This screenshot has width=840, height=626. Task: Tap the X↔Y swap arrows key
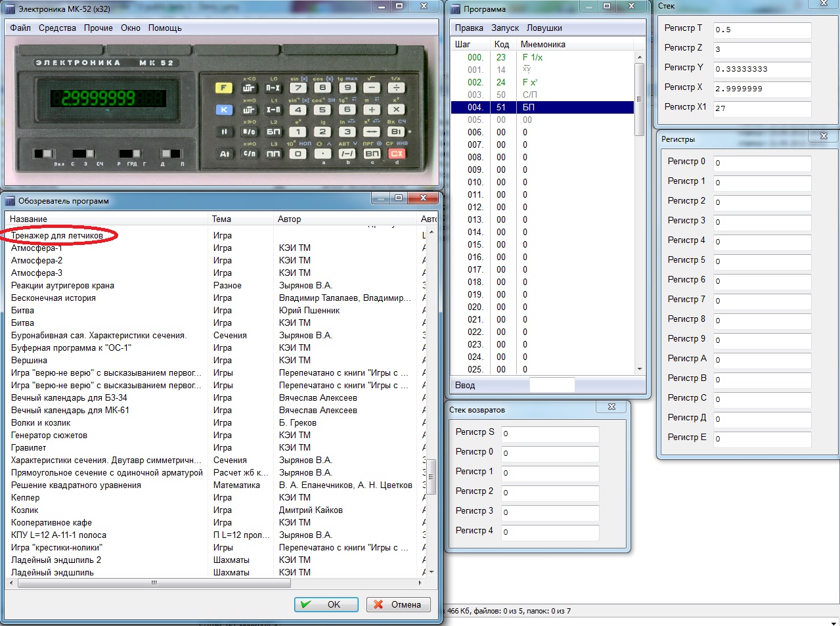(x=372, y=132)
